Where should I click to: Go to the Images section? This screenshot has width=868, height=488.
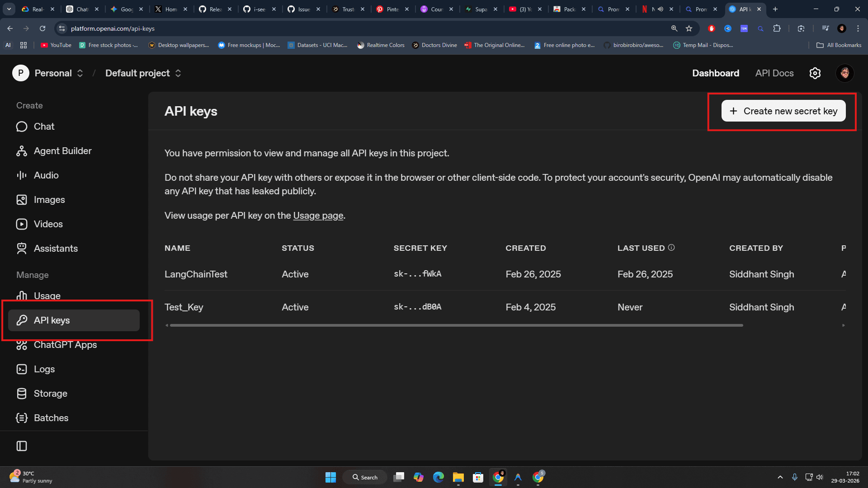coord(49,199)
